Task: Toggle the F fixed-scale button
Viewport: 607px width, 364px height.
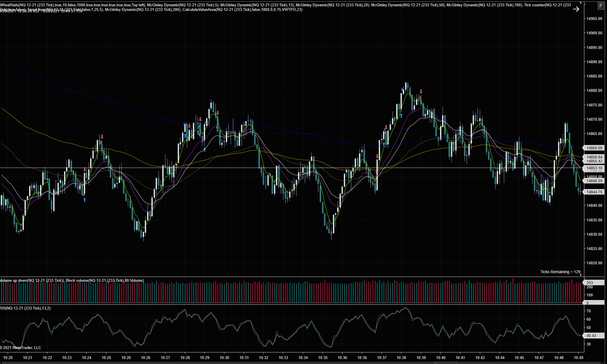Action: click(601, 6)
